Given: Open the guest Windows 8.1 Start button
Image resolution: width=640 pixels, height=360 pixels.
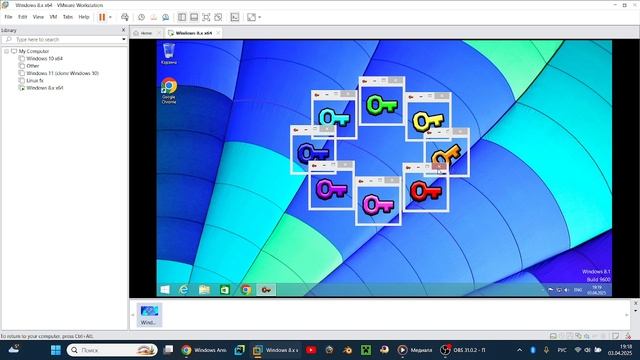Looking at the screenshot, I should point(165,289).
